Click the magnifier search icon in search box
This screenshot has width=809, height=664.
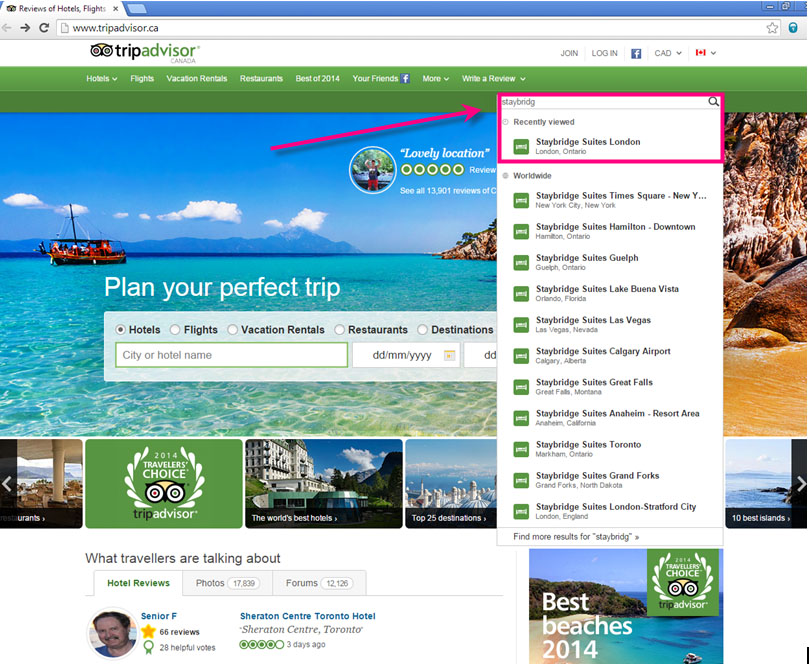(713, 102)
